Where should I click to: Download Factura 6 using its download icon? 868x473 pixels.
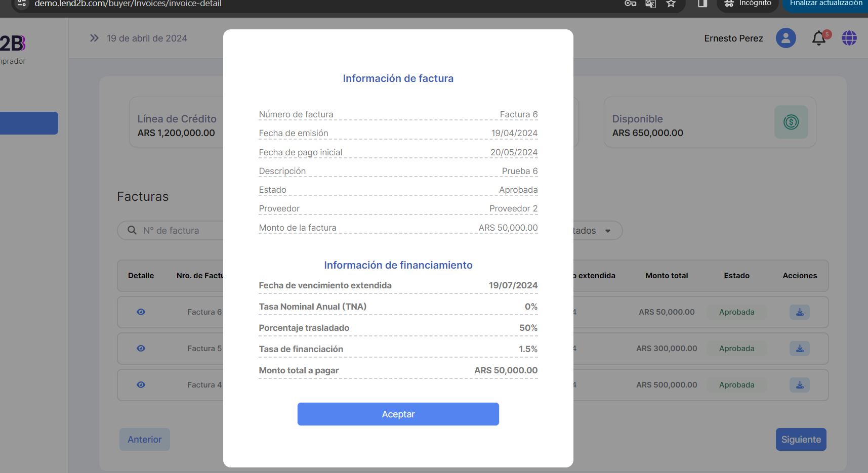(799, 312)
